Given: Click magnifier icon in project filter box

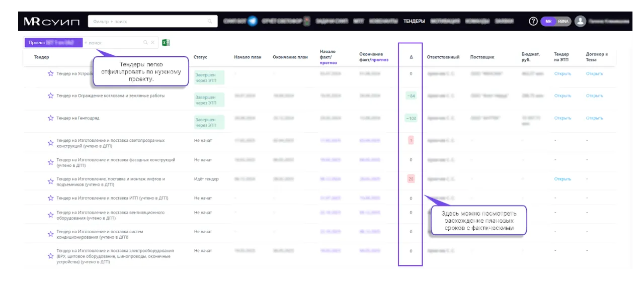Looking at the screenshot, I should point(145,43).
